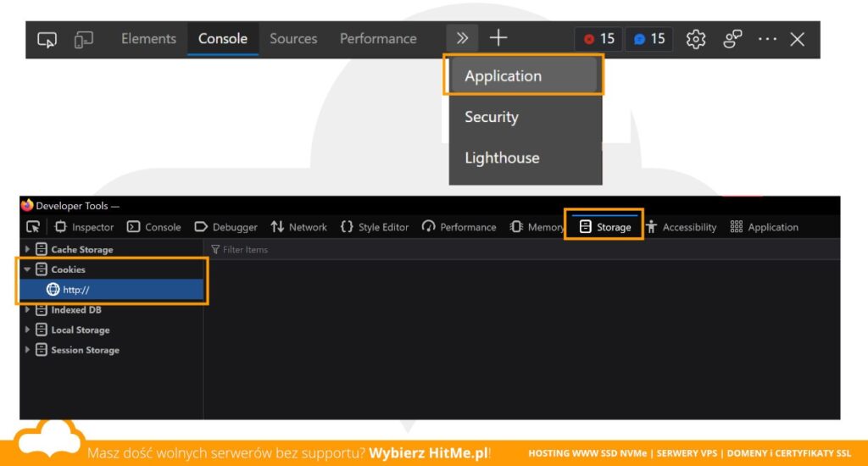The height and width of the screenshot is (466, 868).
Task: Close the Edge DevTools panel
Action: [x=797, y=39]
